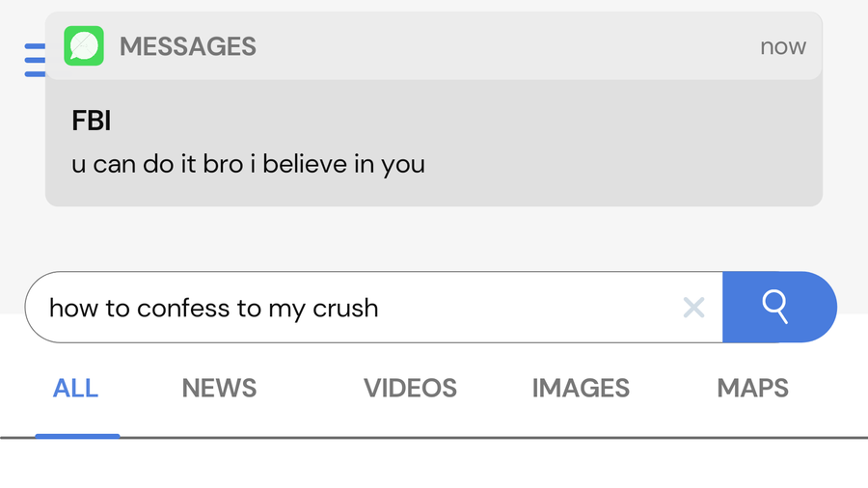Click the blue underline beneath the ALL tab
Viewport: 868px width, 488px height.
click(77, 436)
